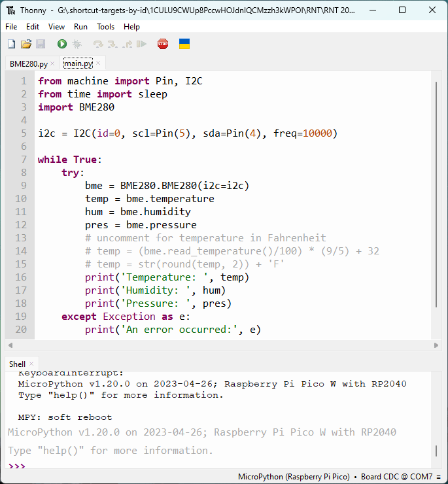This screenshot has width=448, height=484.
Task: Click the Ukraine flag support icon
Action: (184, 44)
